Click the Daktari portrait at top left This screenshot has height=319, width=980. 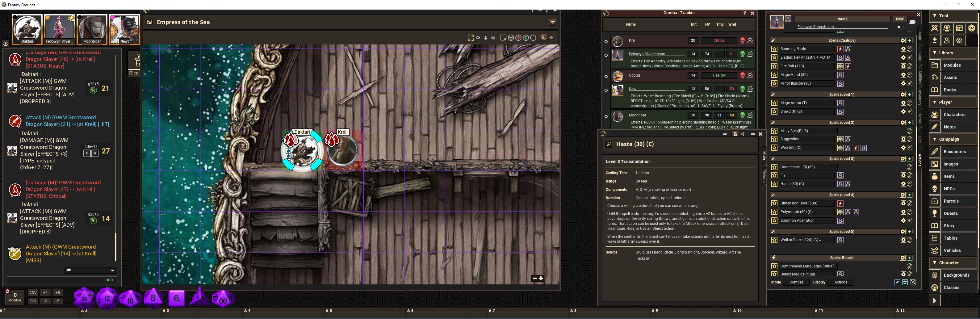(27, 30)
